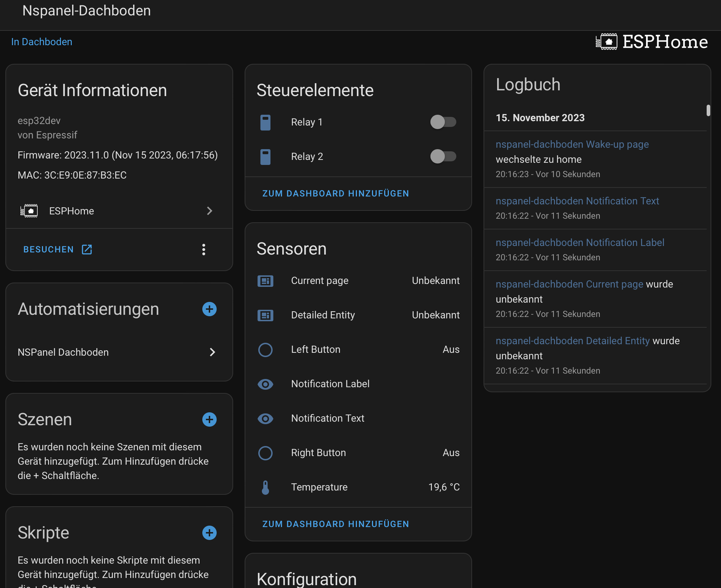The height and width of the screenshot is (588, 721).
Task: Click the In Dachboden link
Action: (42, 42)
